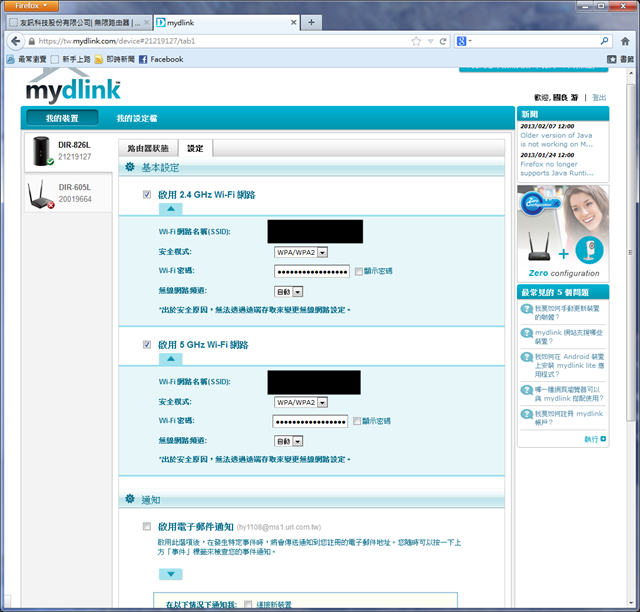The image size is (640, 612).
Task: Check show password for 2.4 GHz network
Action: [x=358, y=272]
